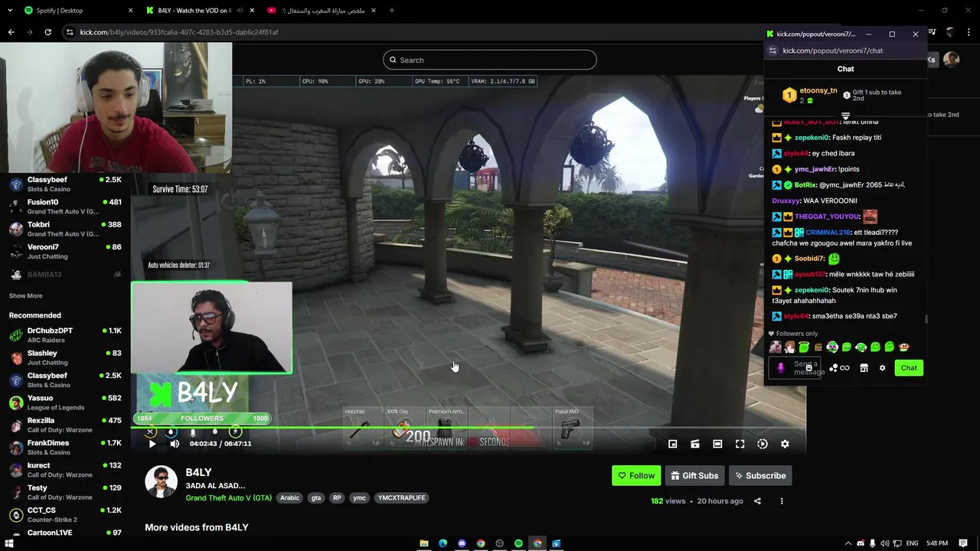Open channel points bubbles icon in chat

click(833, 368)
